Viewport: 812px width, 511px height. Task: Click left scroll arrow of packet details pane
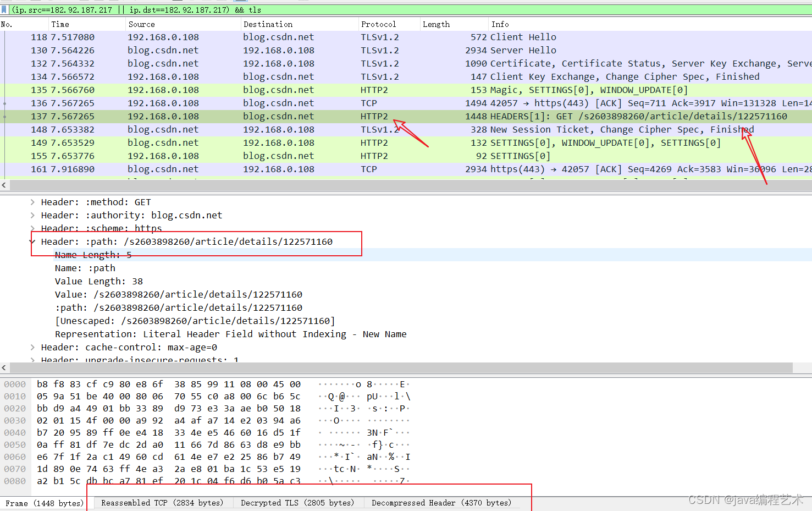(x=4, y=368)
